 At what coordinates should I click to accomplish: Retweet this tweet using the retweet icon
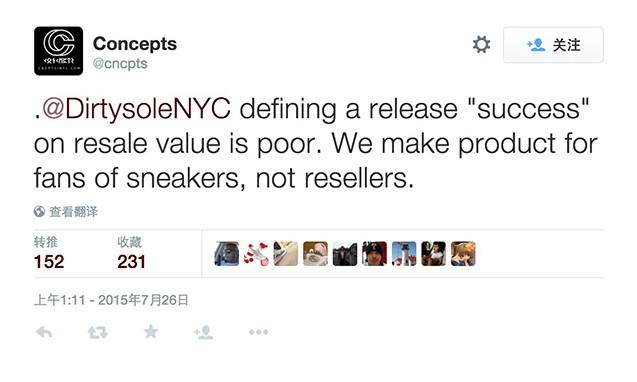pyautogui.click(x=98, y=332)
